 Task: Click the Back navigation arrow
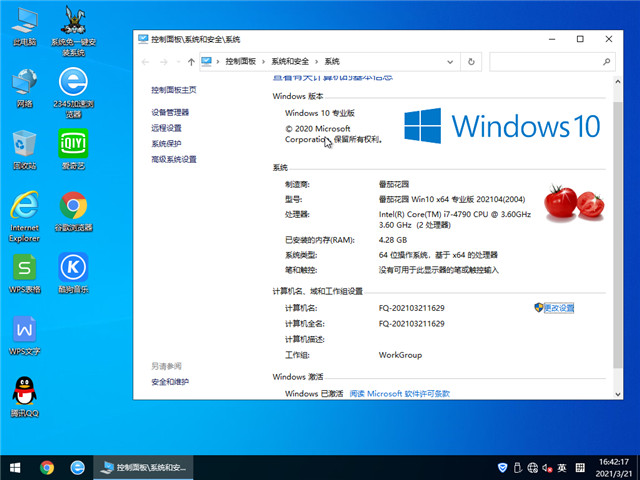point(145,62)
